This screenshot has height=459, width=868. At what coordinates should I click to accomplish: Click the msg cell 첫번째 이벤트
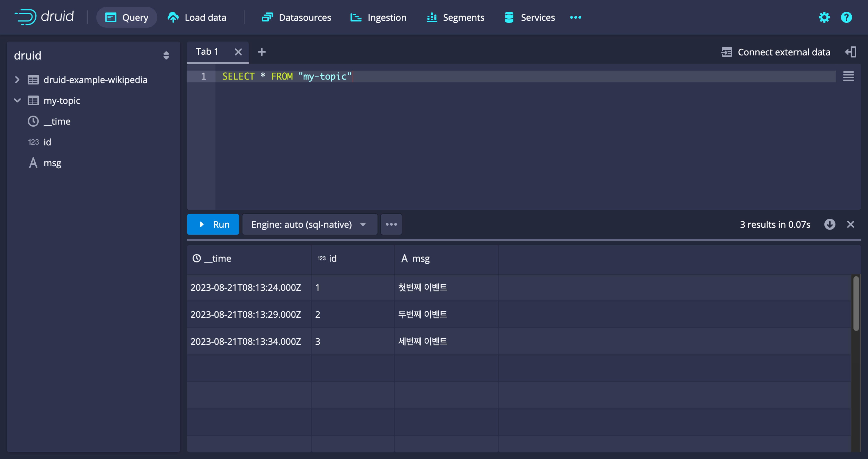446,288
